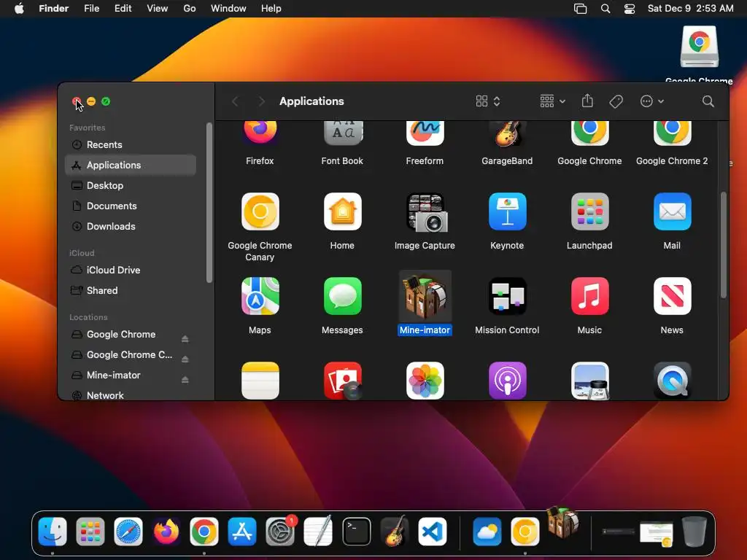Open the Edit menu
Image resolution: width=747 pixels, height=560 pixels.
[x=123, y=9]
